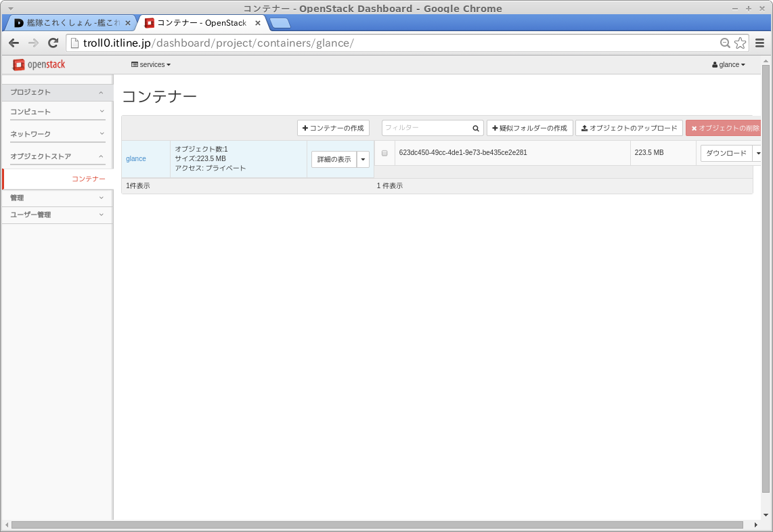The width and height of the screenshot is (773, 532).
Task: Open the glance container link
Action: coord(136,159)
